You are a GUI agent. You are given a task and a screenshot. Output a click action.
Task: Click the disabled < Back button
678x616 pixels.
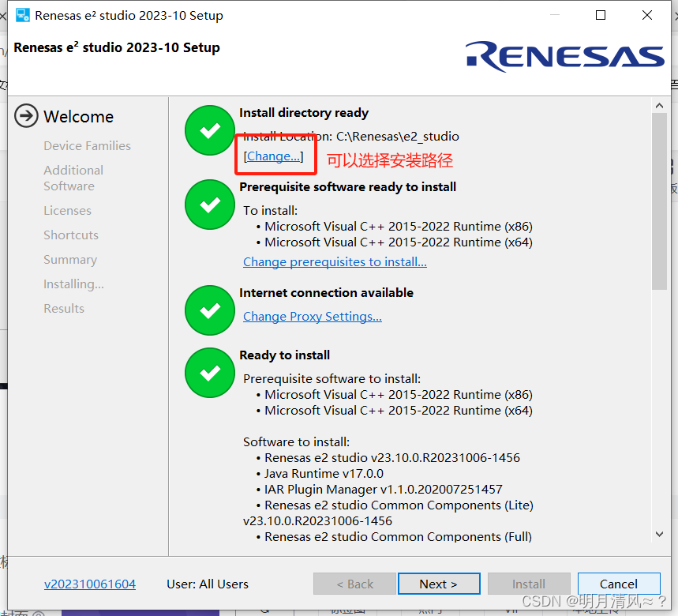[354, 584]
